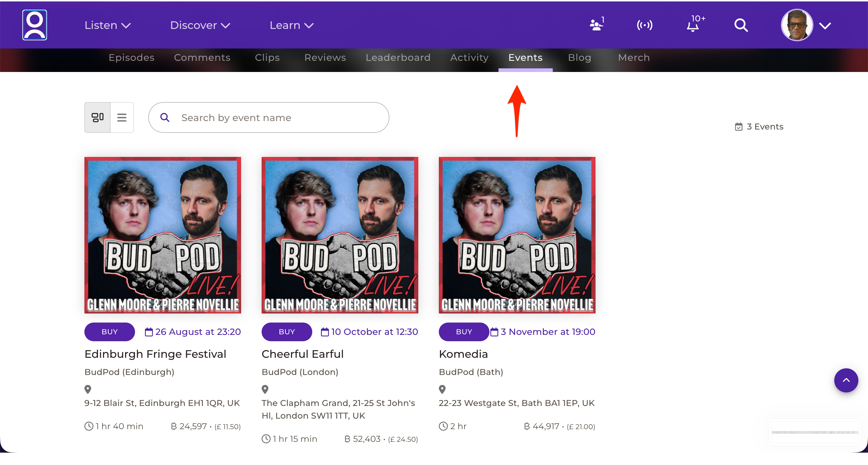Click the bitcoin symbol beside 52,403
This screenshot has height=465, width=868.
pyautogui.click(x=348, y=439)
